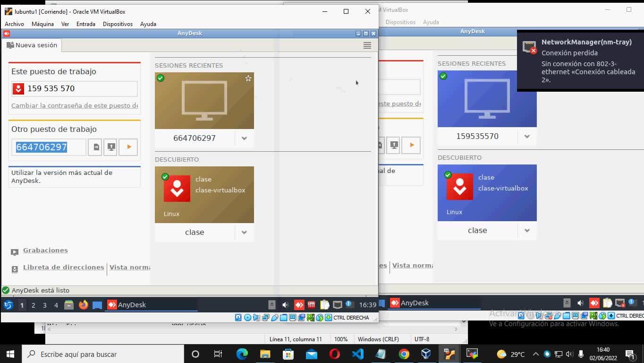This screenshot has height=363, width=644.
Task: Open Visual Studio Code from taskbar
Action: pyautogui.click(x=357, y=354)
